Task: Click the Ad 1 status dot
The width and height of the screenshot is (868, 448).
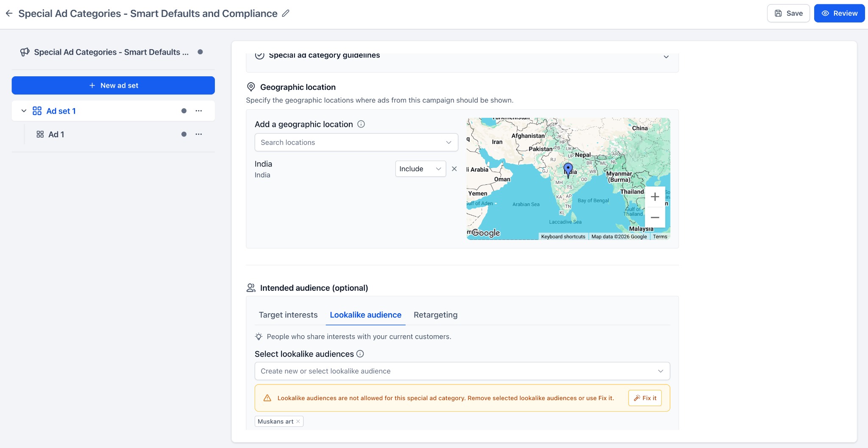Action: [x=184, y=134]
